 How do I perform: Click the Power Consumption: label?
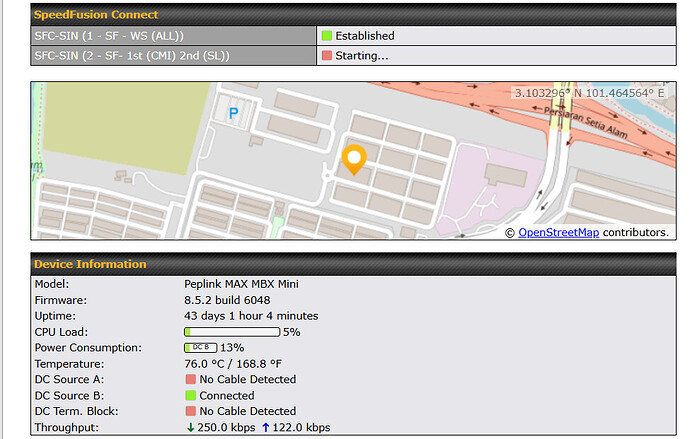(x=88, y=348)
